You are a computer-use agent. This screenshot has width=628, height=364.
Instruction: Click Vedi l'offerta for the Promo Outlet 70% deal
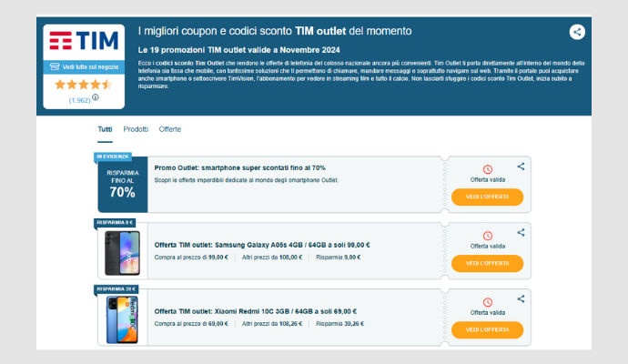[488, 197]
